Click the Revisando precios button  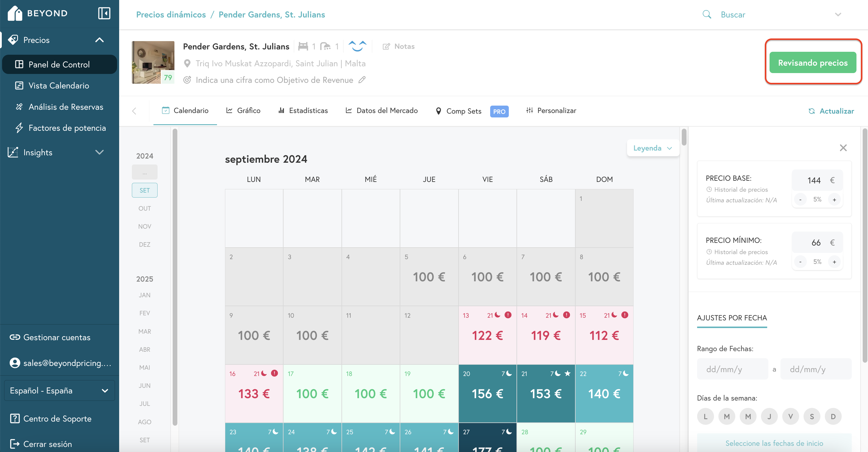812,63
